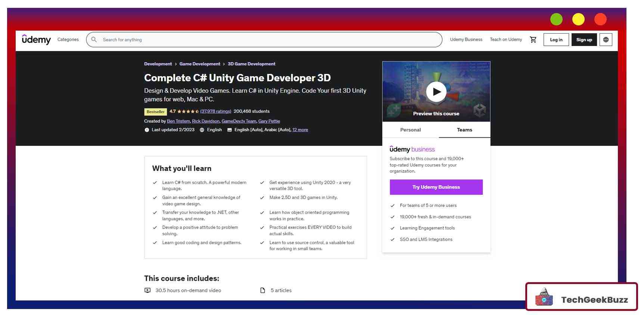Click the Try Udemy Business button
Image resolution: width=644 pixels, height=315 pixels.
pos(436,187)
